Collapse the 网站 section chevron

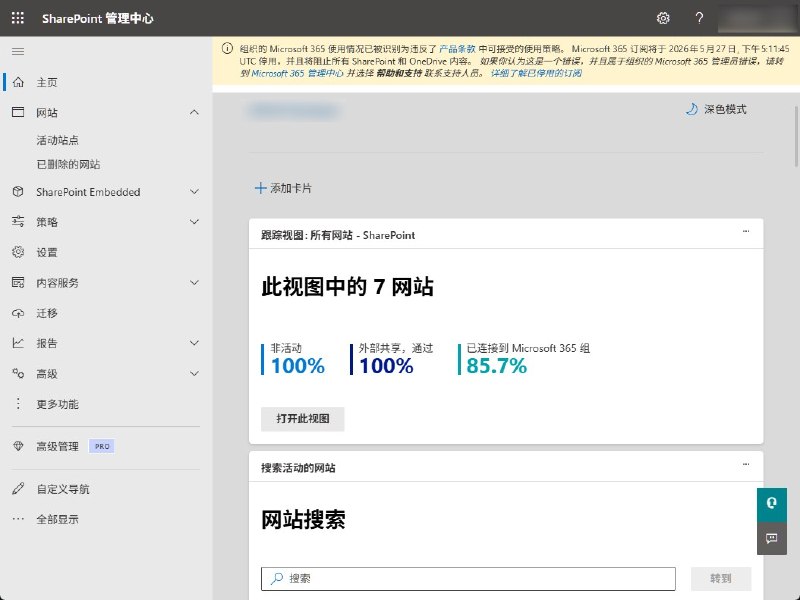coord(194,112)
